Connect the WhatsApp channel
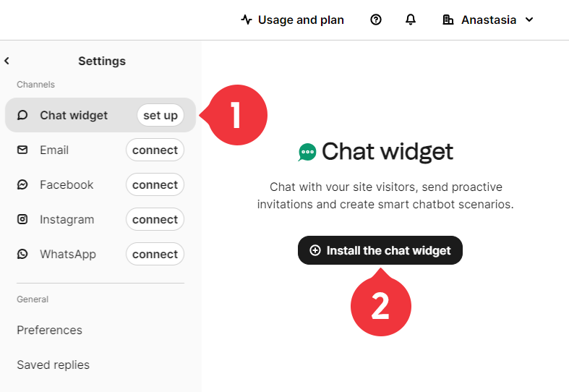The image size is (569, 392). point(155,254)
